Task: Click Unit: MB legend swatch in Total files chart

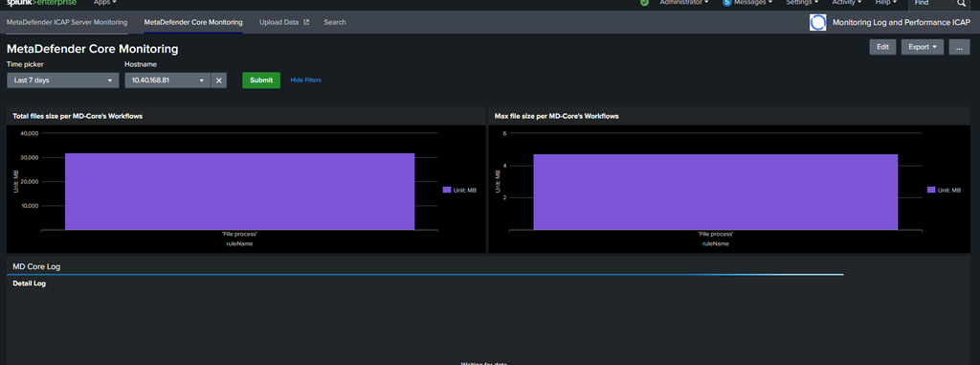Action: click(446, 190)
